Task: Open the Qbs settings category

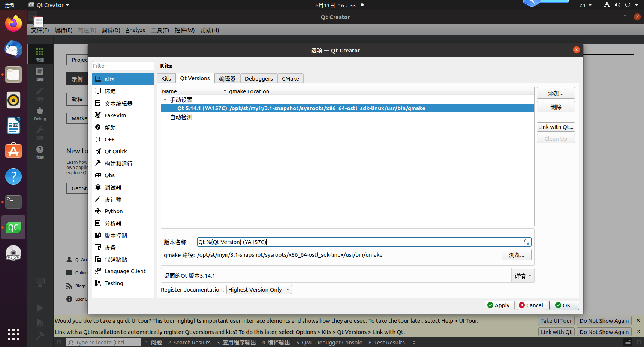Action: 123,175
